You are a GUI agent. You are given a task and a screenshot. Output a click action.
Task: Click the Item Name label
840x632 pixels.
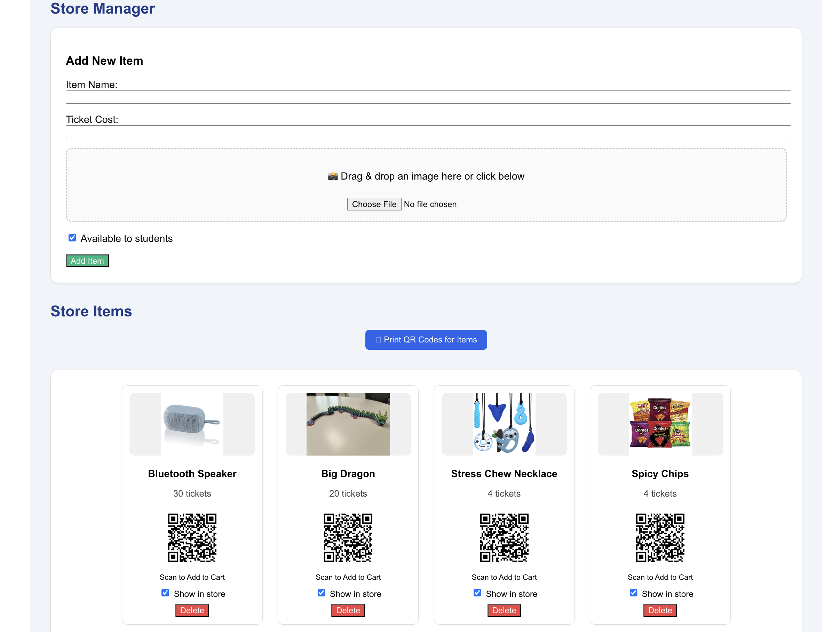click(x=92, y=85)
